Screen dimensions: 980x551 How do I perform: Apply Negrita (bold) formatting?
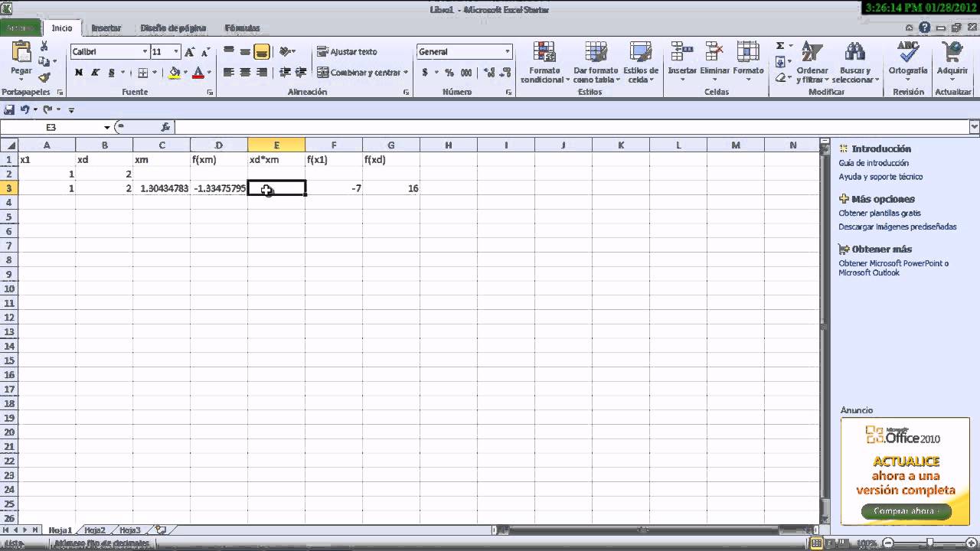coord(79,73)
